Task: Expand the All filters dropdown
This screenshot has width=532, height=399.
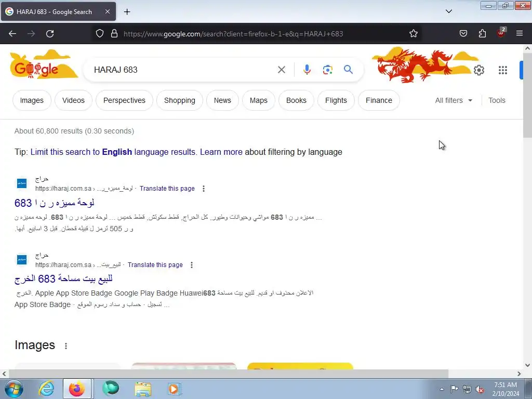Action: (454, 100)
